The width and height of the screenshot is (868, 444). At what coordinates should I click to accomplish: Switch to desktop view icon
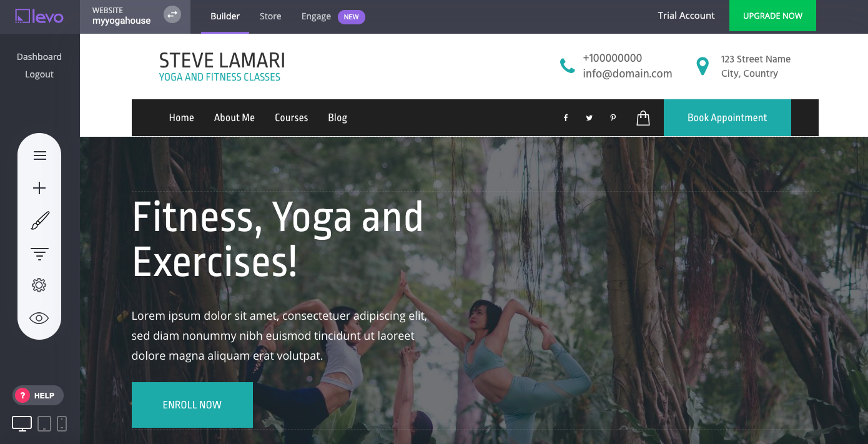click(x=22, y=423)
